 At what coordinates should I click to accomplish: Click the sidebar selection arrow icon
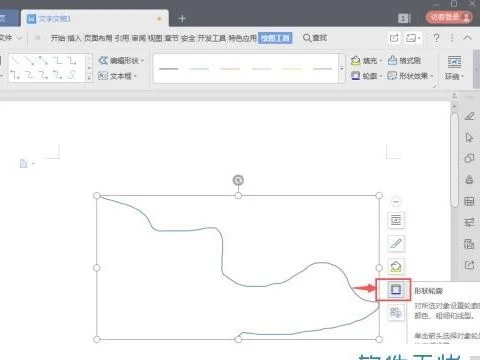(x=469, y=137)
